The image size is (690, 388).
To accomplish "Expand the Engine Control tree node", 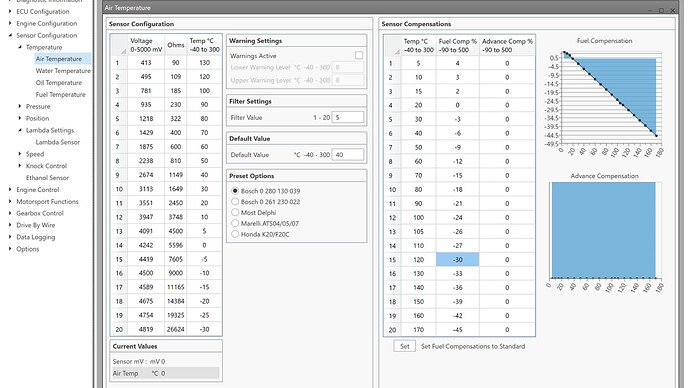I will coord(10,190).
